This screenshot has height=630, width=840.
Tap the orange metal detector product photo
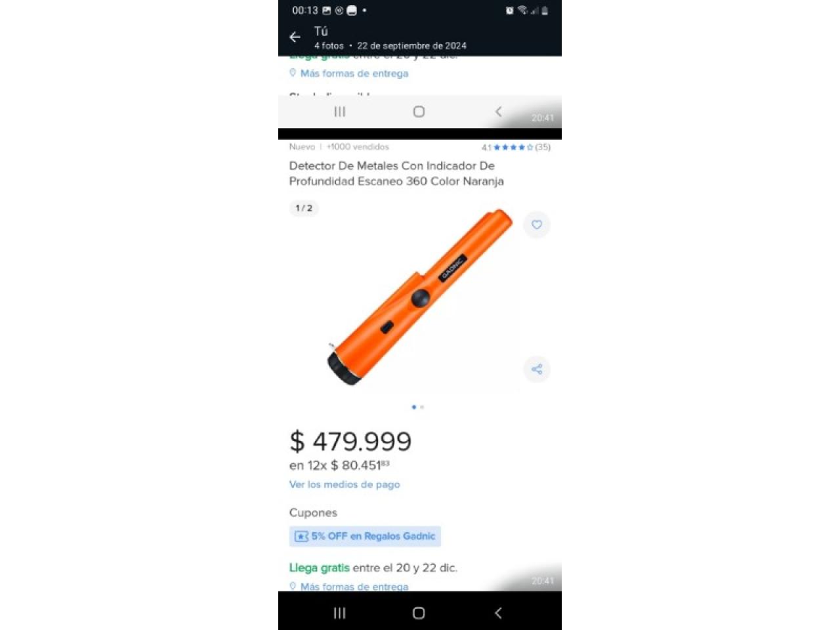420,297
